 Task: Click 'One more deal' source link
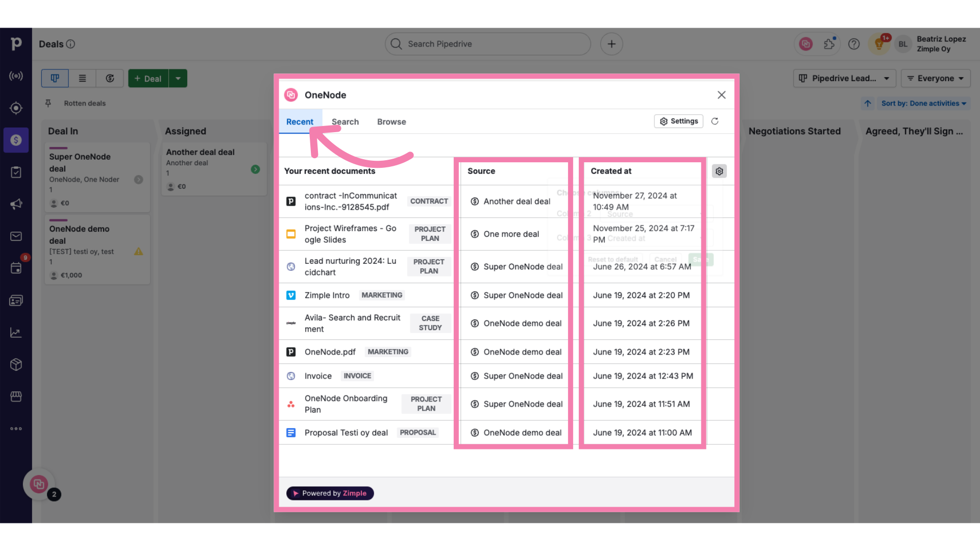click(511, 234)
